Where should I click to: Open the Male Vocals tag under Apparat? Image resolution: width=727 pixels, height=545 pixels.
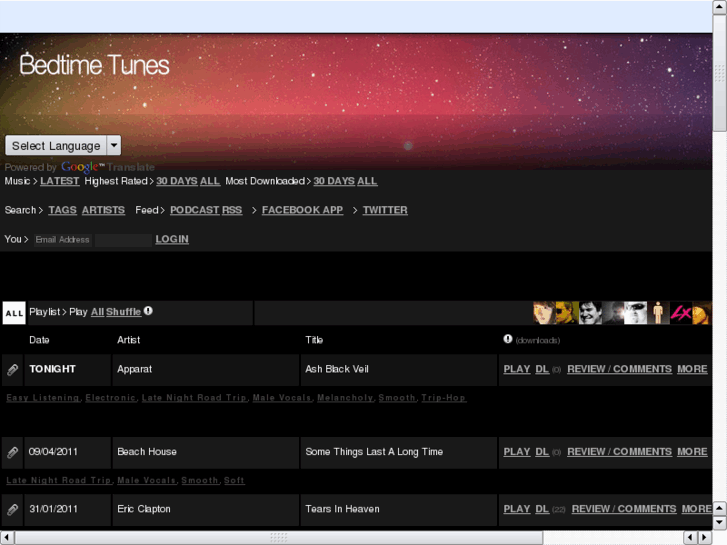pyautogui.click(x=282, y=398)
